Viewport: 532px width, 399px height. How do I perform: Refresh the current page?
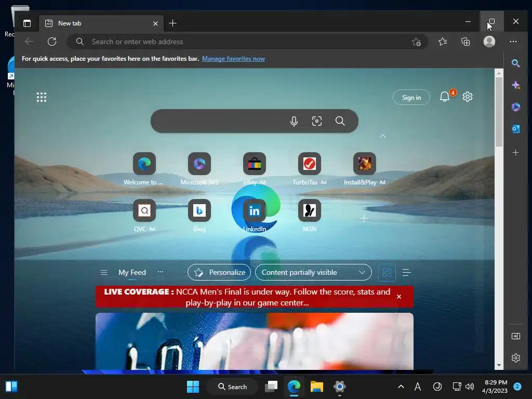pyautogui.click(x=52, y=42)
